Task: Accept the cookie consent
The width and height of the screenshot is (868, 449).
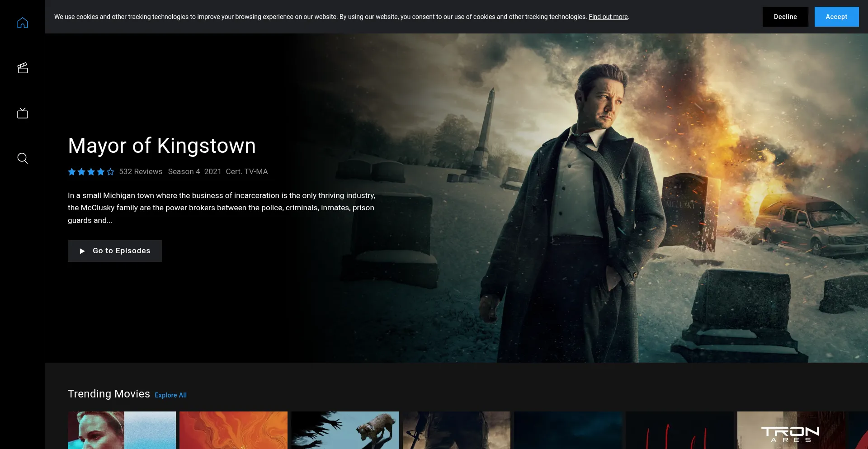Action: click(836, 17)
